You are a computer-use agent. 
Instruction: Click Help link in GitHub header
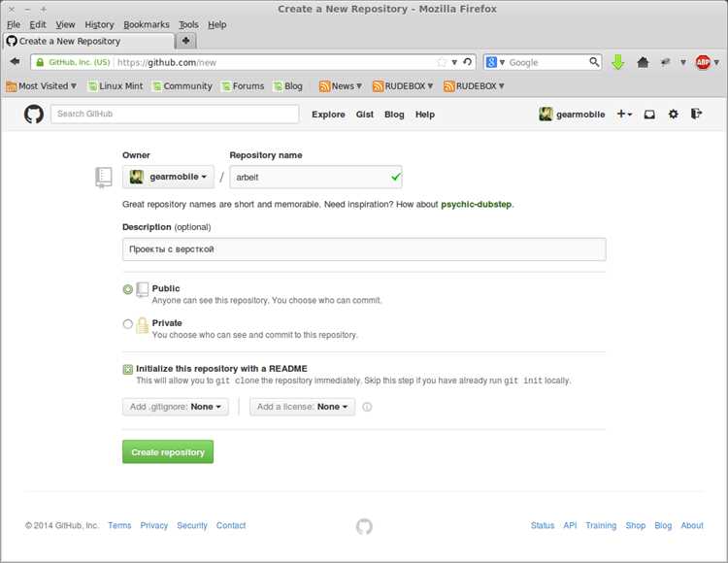point(425,115)
